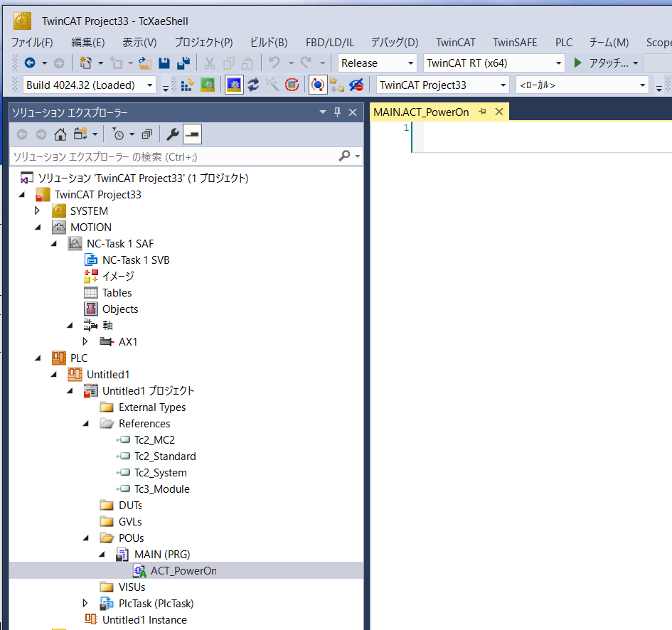Image resolution: width=672 pixels, height=630 pixels.
Task: Open the <ローカル> target system dropdown
Action: click(x=642, y=85)
